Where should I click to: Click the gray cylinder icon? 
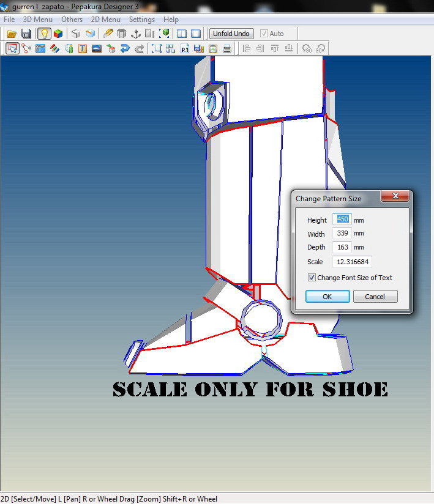(x=121, y=34)
